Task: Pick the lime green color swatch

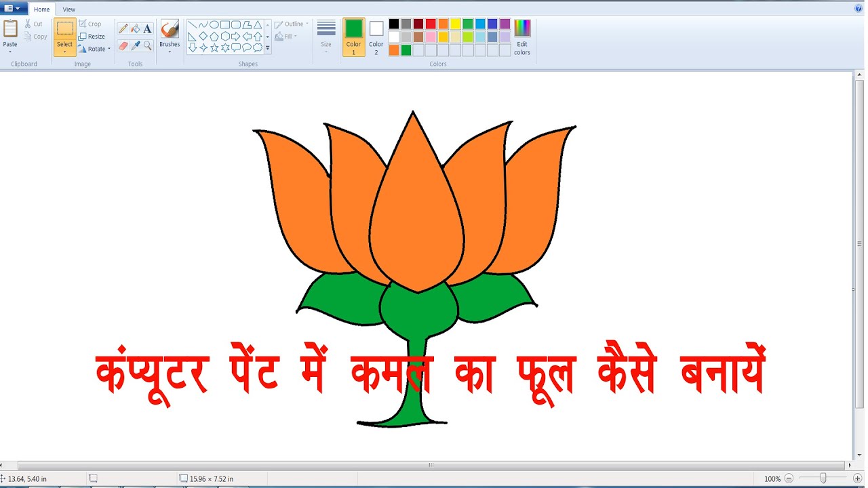Action: coord(468,37)
